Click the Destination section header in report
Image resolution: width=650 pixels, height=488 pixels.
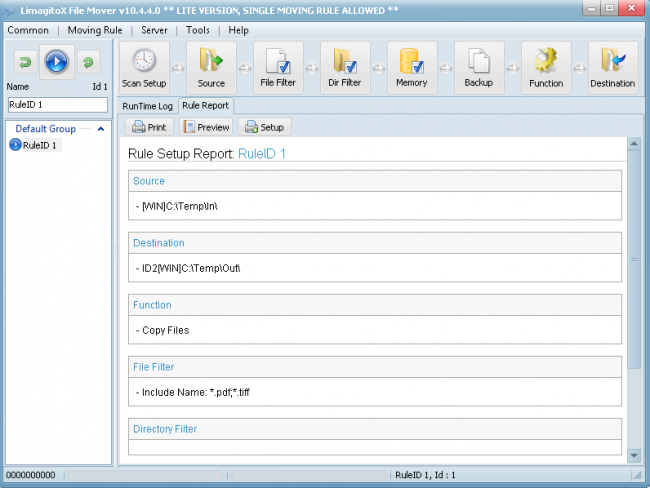375,243
